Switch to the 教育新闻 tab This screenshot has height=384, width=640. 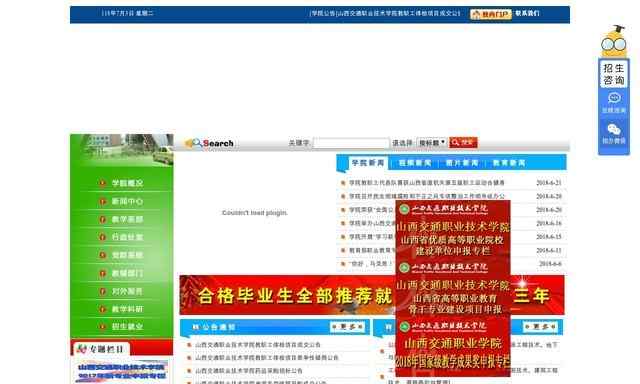pyautogui.click(x=509, y=163)
